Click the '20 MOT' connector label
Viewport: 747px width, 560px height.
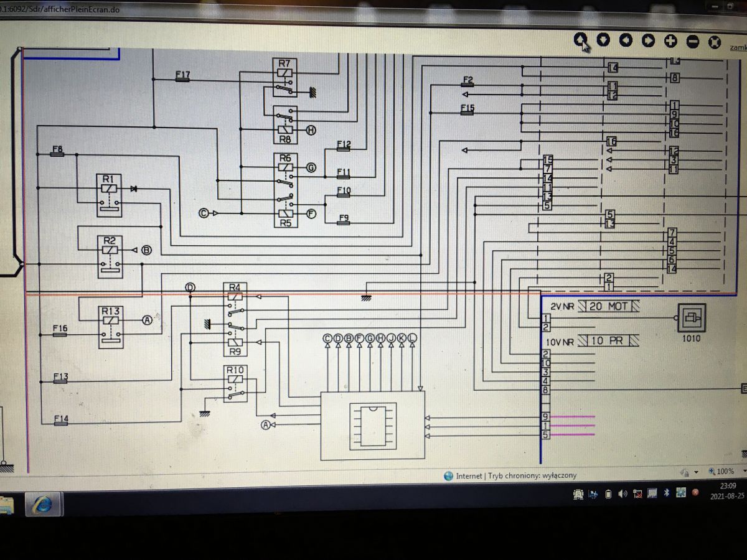coord(609,306)
